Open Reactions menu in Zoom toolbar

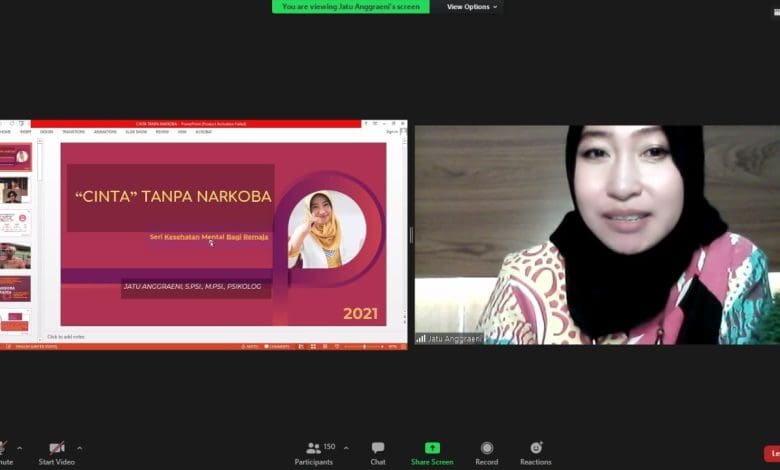[536, 453]
